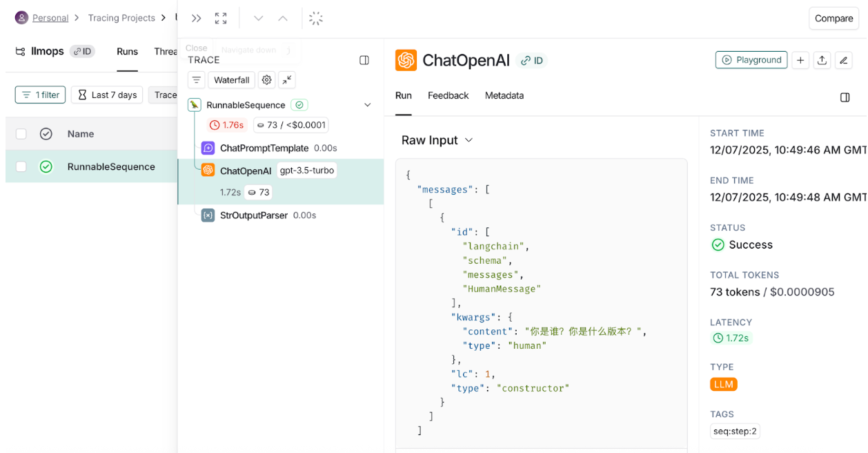Viewport: 868px width, 453px height.
Task: Toggle the right details panel icon
Action: [x=845, y=97]
